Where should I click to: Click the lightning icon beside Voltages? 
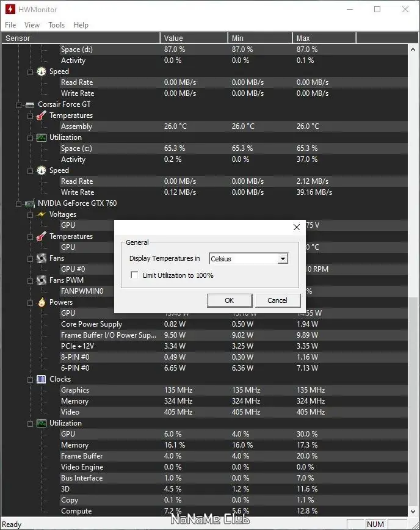42,214
